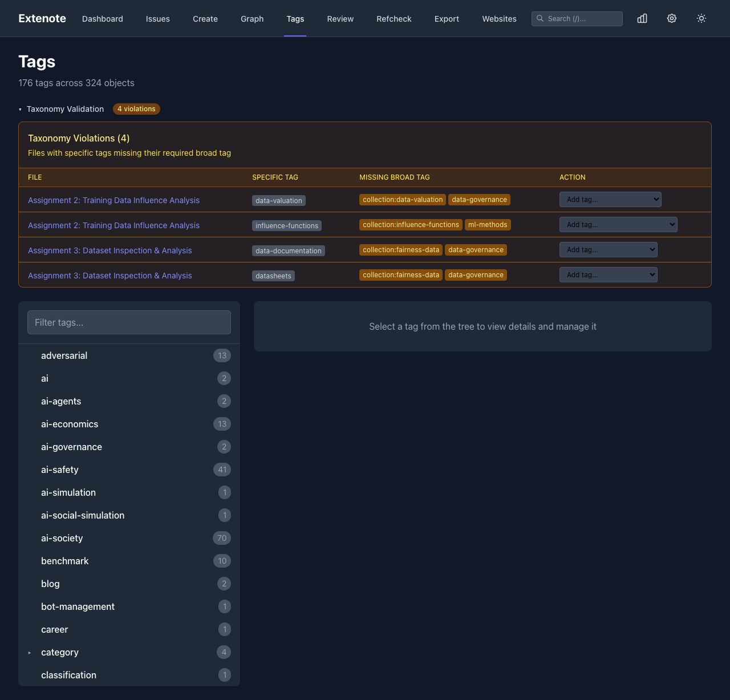Image resolution: width=730 pixels, height=700 pixels.
Task: Expand the category tag node
Action: coord(30,652)
